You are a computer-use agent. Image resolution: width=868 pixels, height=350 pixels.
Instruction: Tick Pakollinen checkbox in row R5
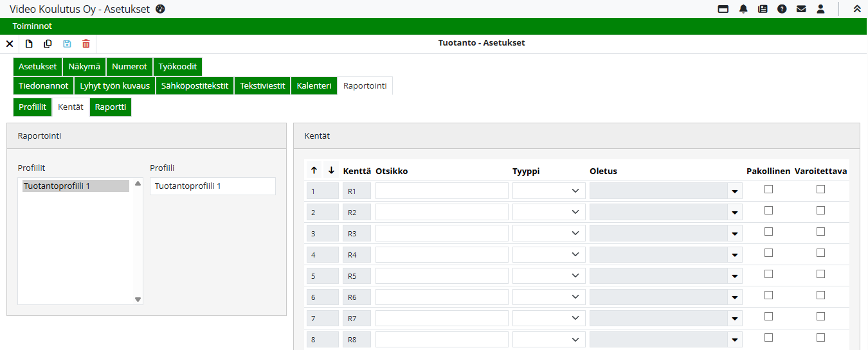click(x=768, y=274)
